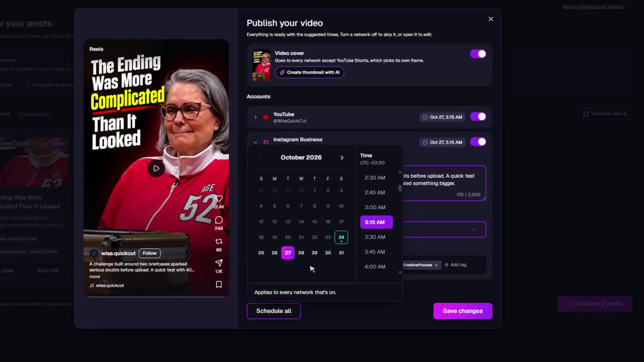Go to next month in calendar

342,158
